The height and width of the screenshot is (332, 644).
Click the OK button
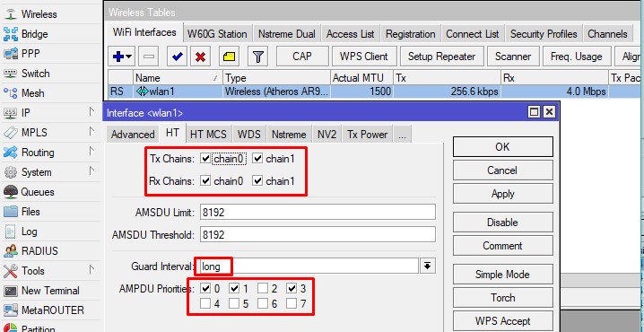point(502,147)
